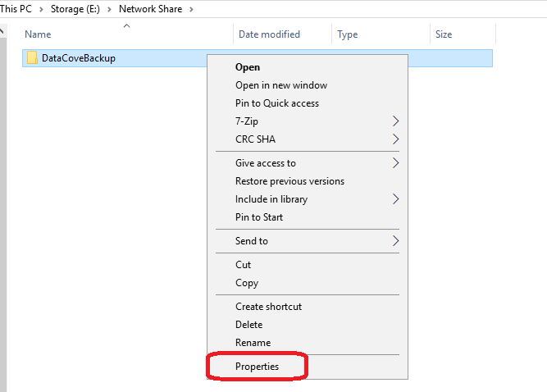Image resolution: width=547 pixels, height=392 pixels.
Task: Copy the DataCoveBackup folder
Action: click(x=246, y=283)
